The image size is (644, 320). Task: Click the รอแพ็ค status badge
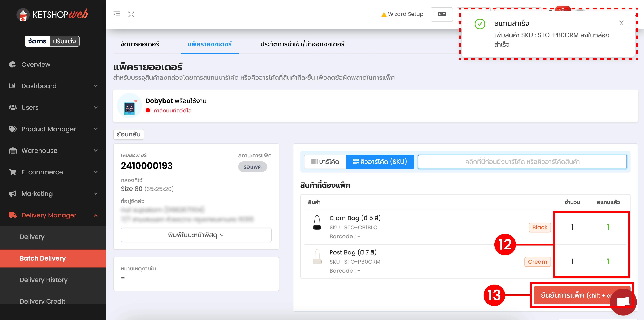point(252,167)
